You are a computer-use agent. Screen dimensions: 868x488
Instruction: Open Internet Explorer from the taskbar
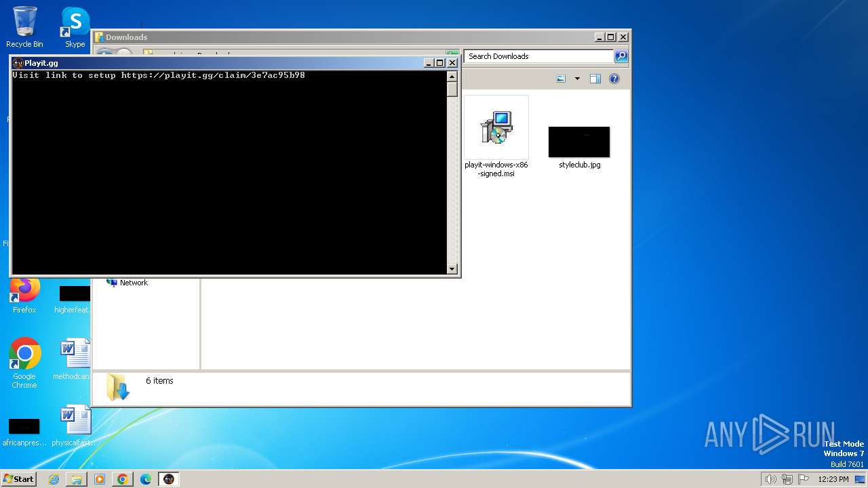(54, 479)
